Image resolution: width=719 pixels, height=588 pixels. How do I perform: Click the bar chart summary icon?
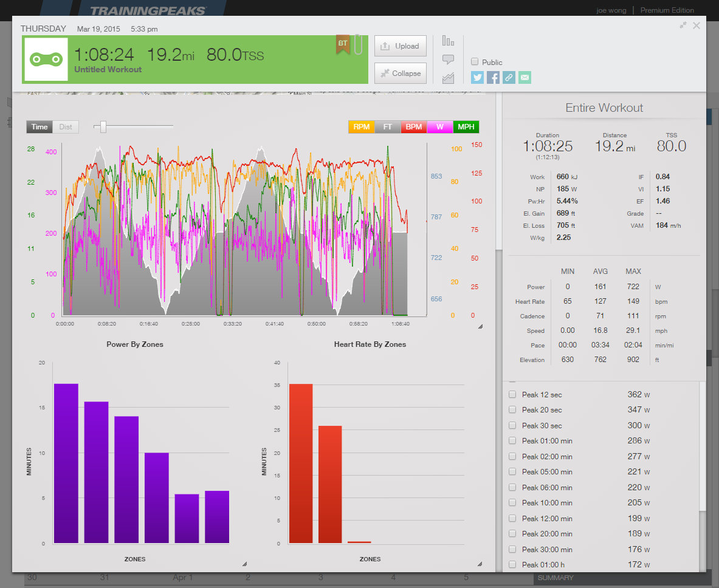[x=448, y=41]
